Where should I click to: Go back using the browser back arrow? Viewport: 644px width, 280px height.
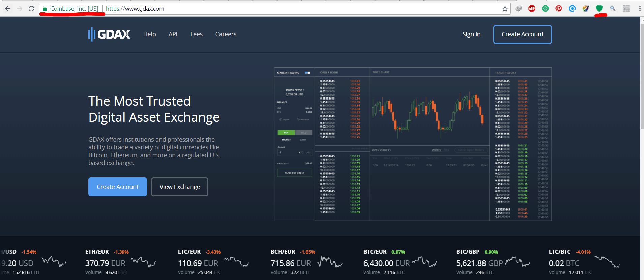7,9
